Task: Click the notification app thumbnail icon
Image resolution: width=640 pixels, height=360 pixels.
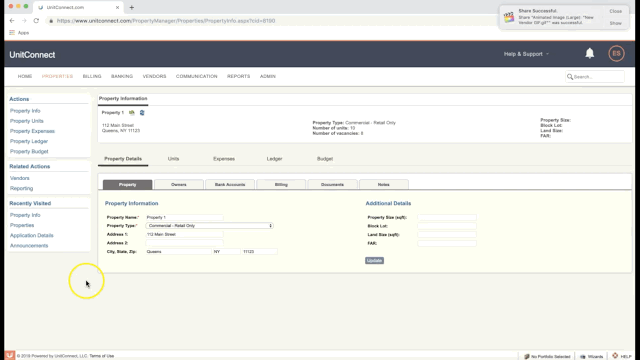Action: pyautogui.click(x=509, y=17)
